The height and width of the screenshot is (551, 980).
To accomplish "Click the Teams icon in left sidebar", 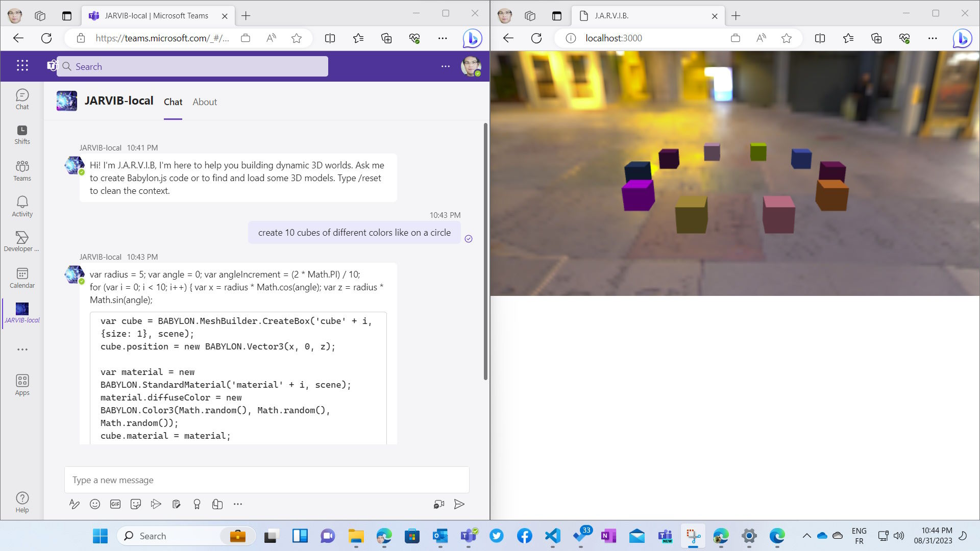I will [22, 170].
